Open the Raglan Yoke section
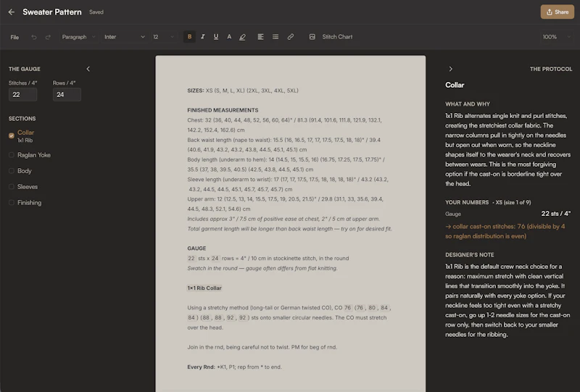The width and height of the screenshot is (580, 392). point(34,155)
